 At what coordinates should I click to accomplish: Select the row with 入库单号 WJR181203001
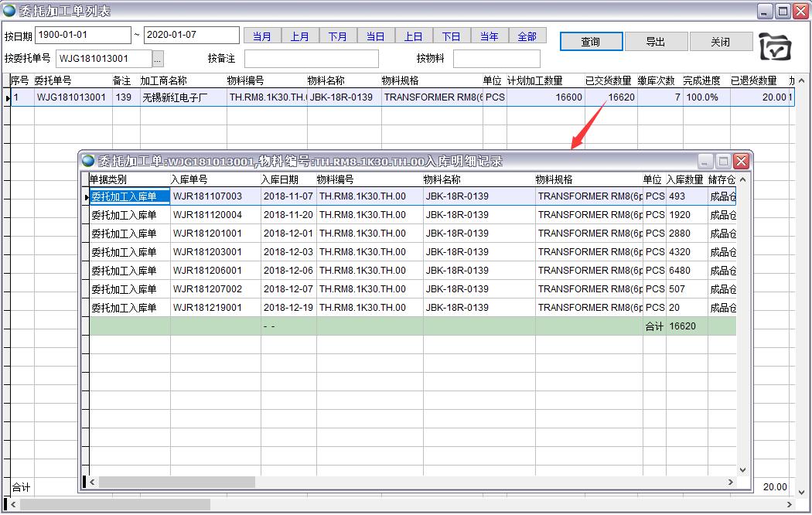pos(207,252)
